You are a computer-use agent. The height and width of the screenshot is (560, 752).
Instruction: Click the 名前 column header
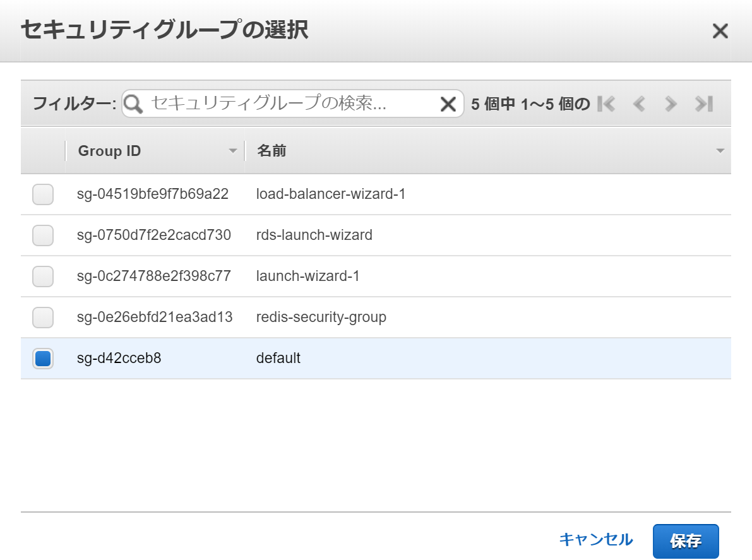click(272, 152)
